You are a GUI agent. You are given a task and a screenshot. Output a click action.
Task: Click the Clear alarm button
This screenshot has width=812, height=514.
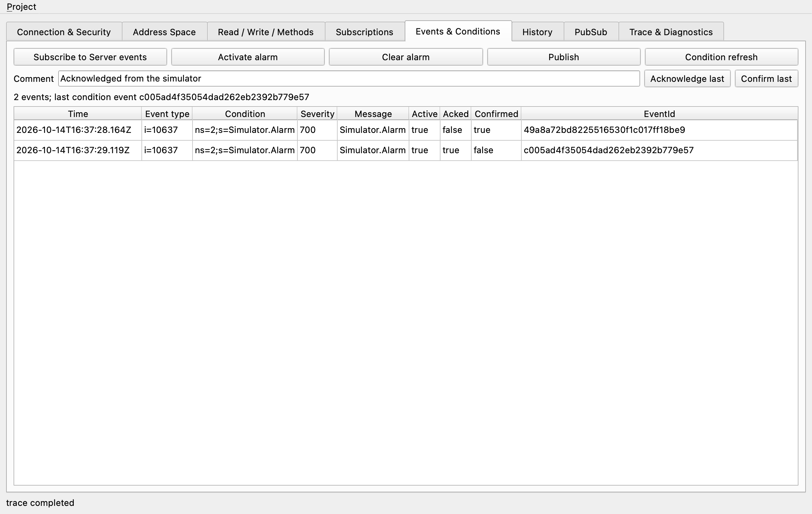[406, 57]
